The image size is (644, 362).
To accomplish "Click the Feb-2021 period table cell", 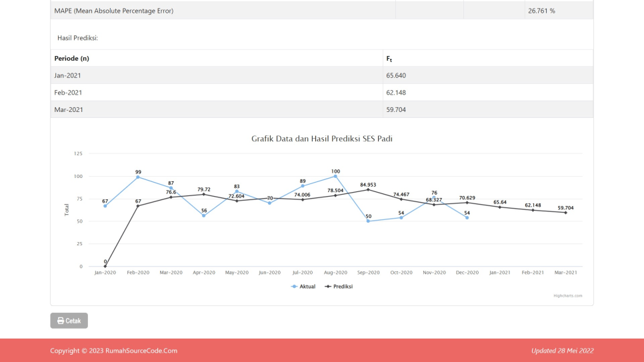I will tap(217, 93).
